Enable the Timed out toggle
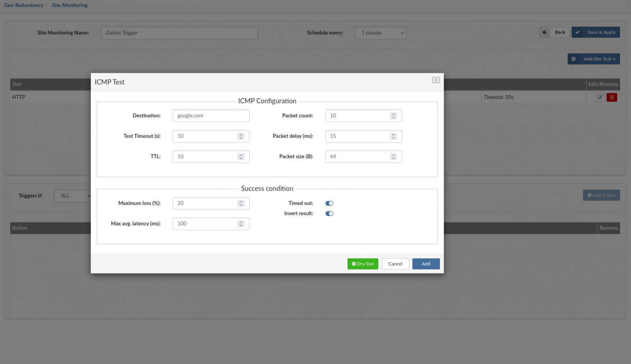Image resolution: width=631 pixels, height=364 pixels. 329,203
